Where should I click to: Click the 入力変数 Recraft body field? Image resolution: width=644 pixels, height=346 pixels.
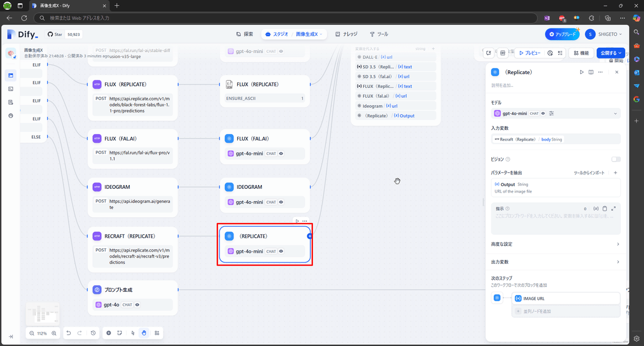click(556, 139)
